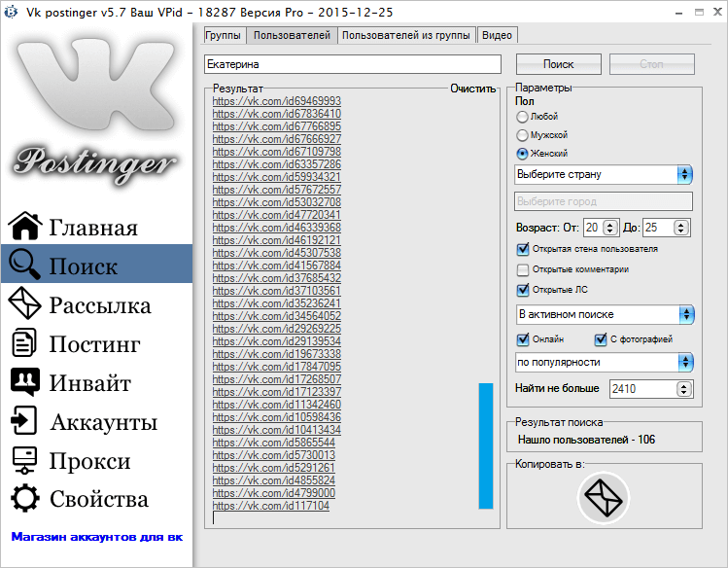Open the В активном поиске dropdown
Image resolution: width=728 pixels, height=568 pixels.
pos(605,315)
